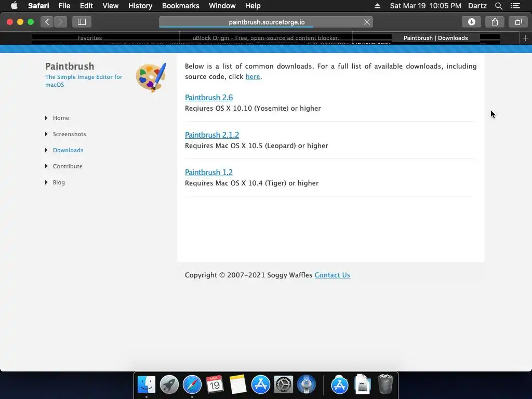
Task: Go back using Safari back arrow
Action: [47, 22]
